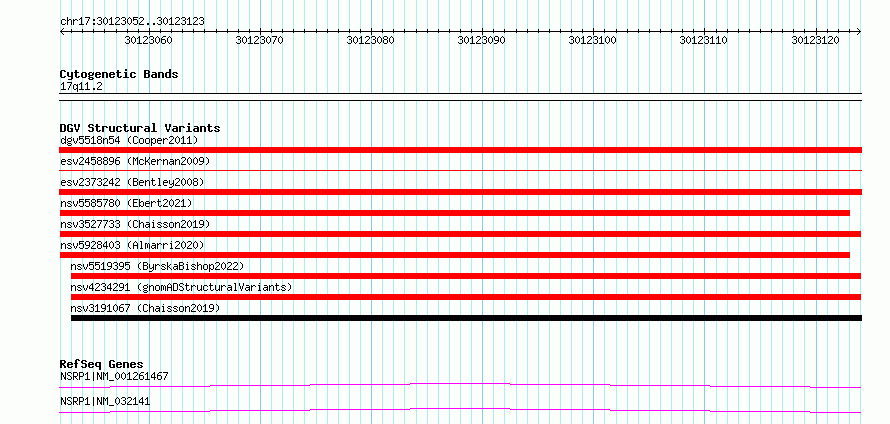
Task: Select the 17q11.2 band label
Action: [81, 86]
